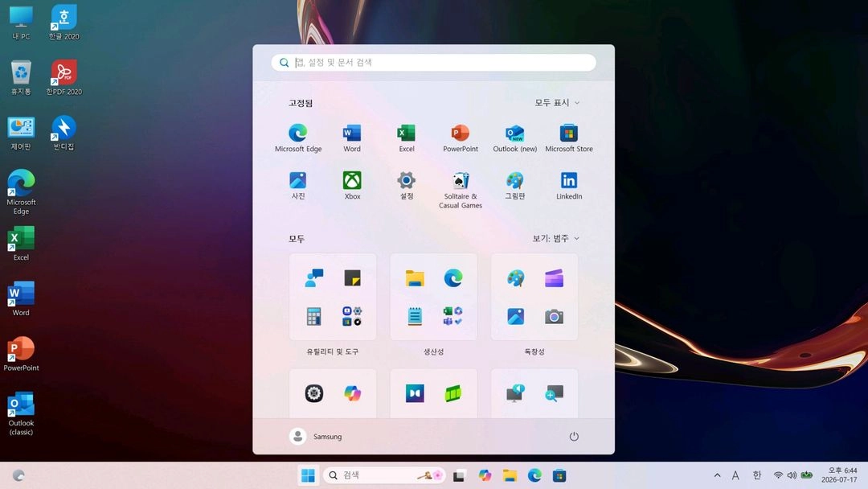Screen dimensions: 868x489
Task: Open File Explorer in 생산성 group
Action: [415, 277]
